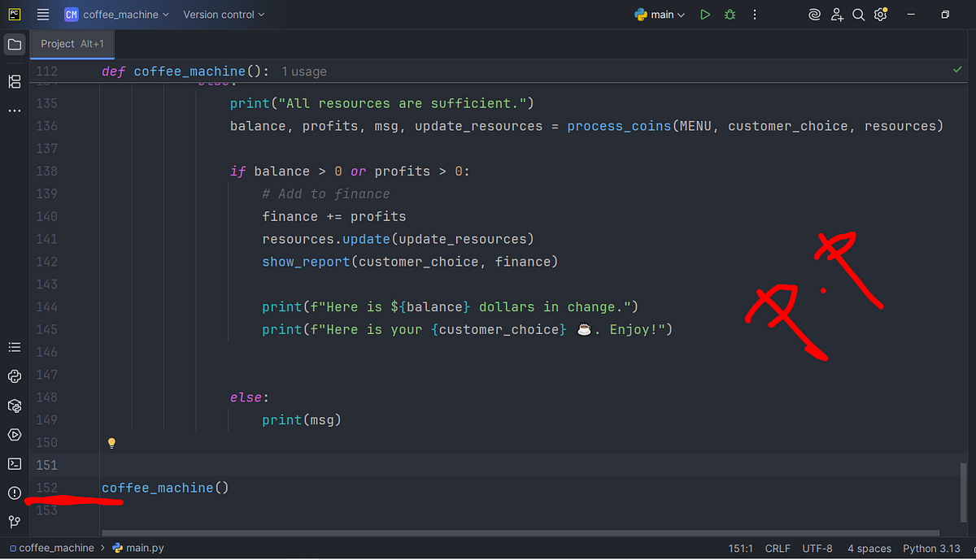Viewport: 976px width, 560px height.
Task: Open the main menu via the hamburger icon
Action: pos(42,15)
